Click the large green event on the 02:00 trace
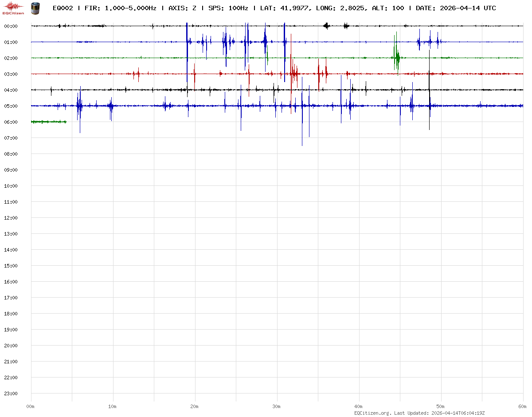 pyautogui.click(x=397, y=57)
